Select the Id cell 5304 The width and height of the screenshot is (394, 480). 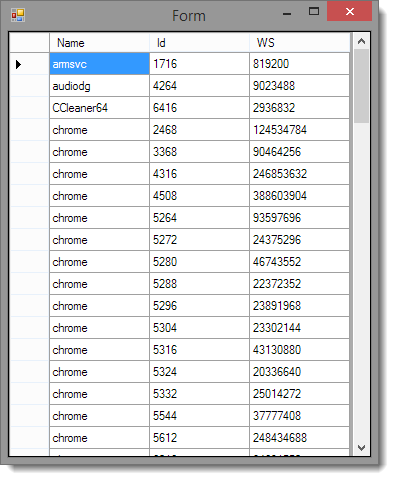[199, 328]
